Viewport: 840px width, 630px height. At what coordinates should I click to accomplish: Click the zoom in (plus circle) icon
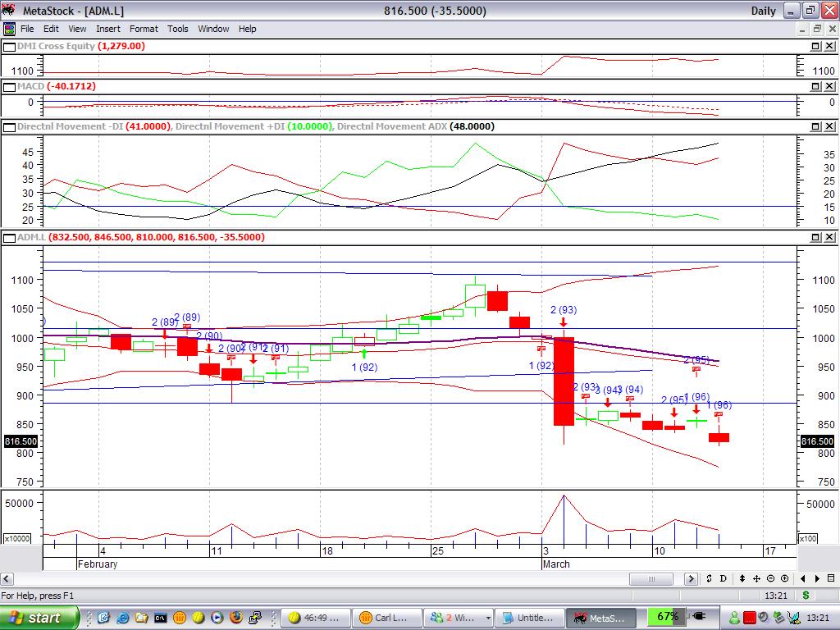(x=785, y=578)
